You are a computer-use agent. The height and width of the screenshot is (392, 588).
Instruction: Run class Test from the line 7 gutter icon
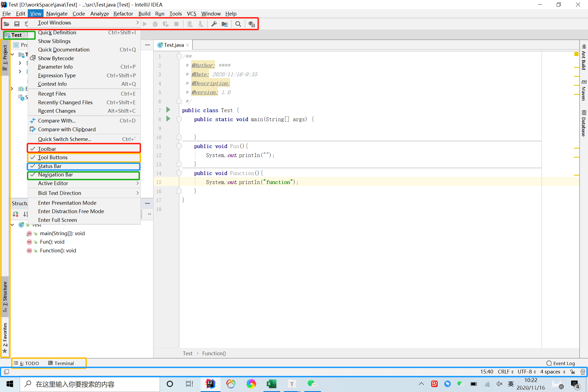[x=168, y=110]
